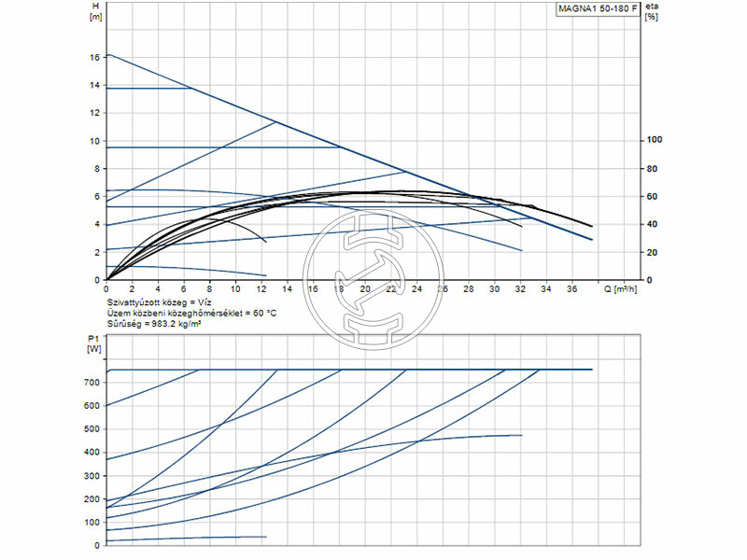Click the 2 tick on the Q axis

tap(132, 290)
